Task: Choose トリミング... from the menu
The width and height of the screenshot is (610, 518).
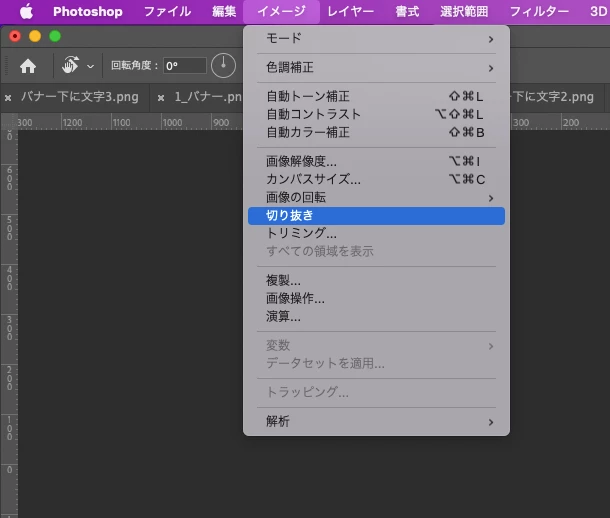Action: click(376, 233)
